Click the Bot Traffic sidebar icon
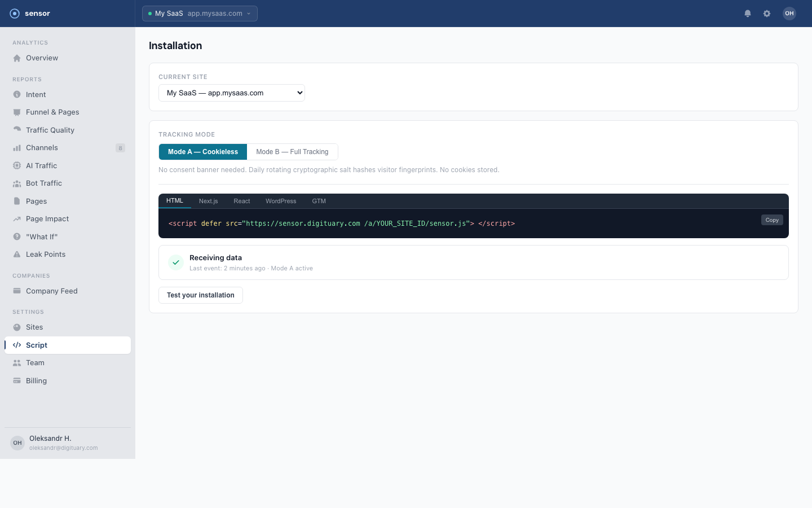The width and height of the screenshot is (812, 508). 17,183
